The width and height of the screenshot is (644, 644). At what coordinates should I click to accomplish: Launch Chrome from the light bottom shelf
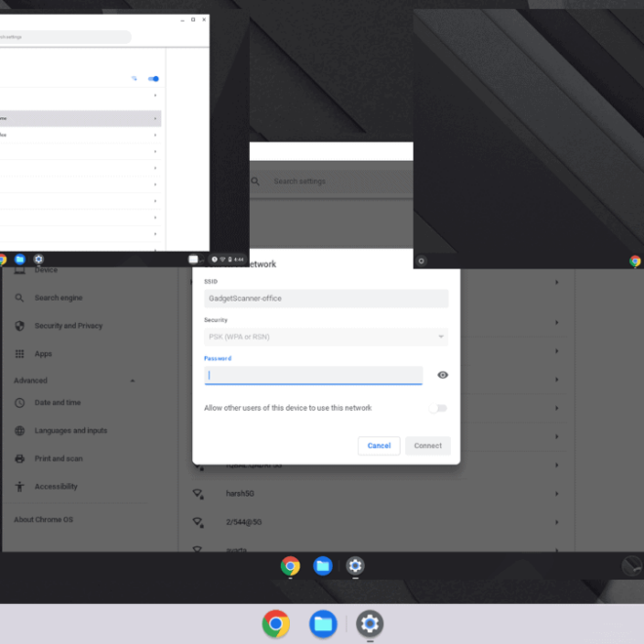(276, 624)
